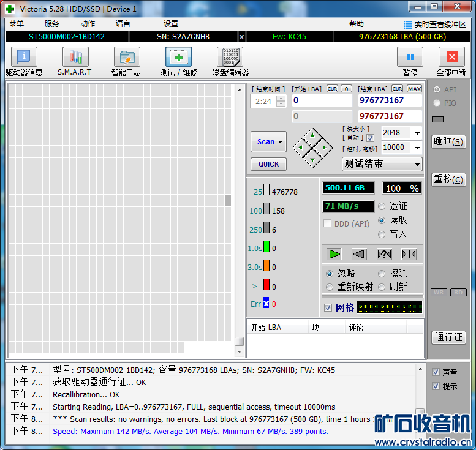Viewport: 476px width, 450px height.
Task: Select the 验证 verify radio button
Action: (x=382, y=206)
